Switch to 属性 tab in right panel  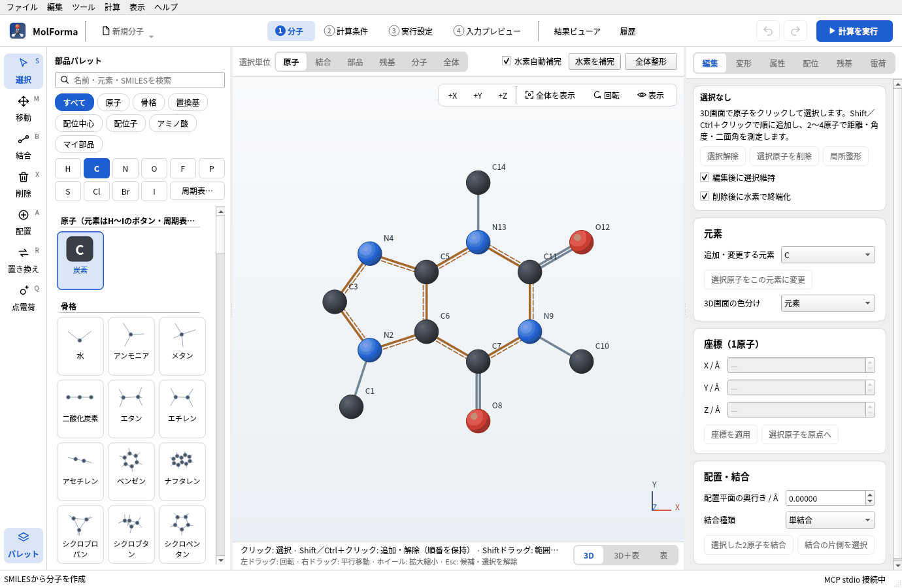(777, 63)
